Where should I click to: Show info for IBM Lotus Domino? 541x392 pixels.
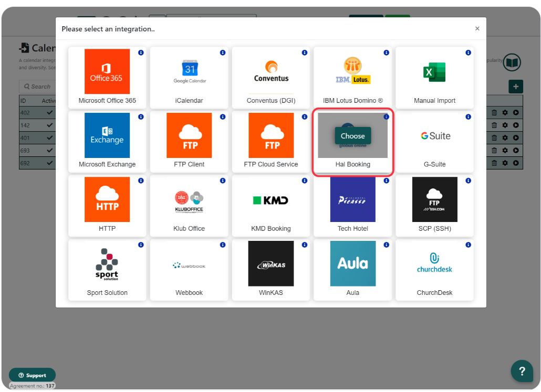tap(386, 53)
